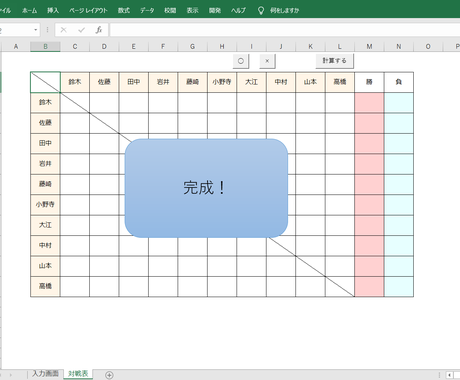Click the ○ button above the table

[241, 61]
